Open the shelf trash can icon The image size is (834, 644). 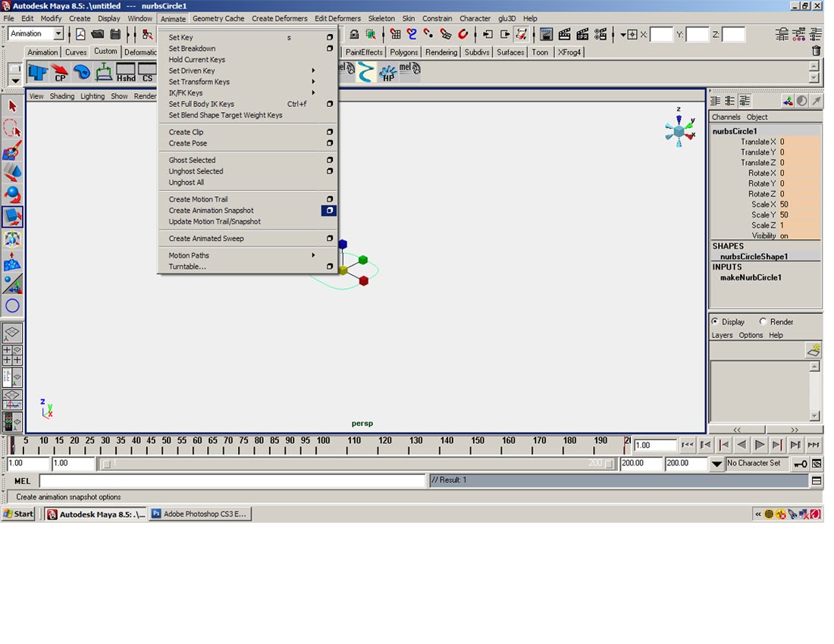click(x=816, y=51)
